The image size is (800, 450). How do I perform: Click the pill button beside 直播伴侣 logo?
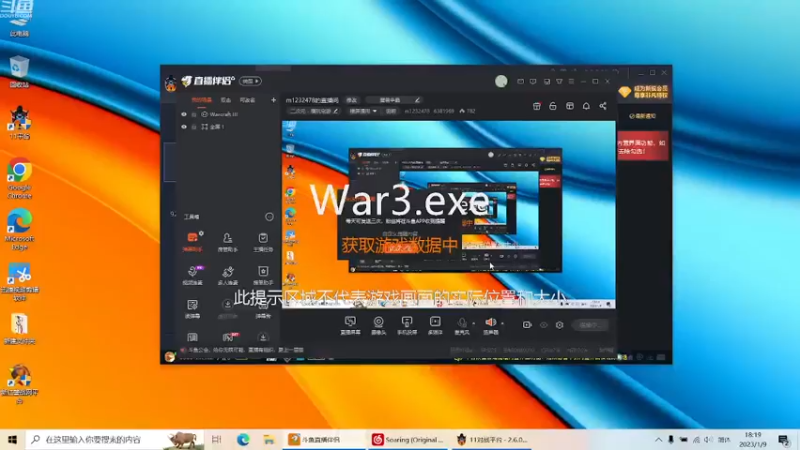pyautogui.click(x=251, y=81)
